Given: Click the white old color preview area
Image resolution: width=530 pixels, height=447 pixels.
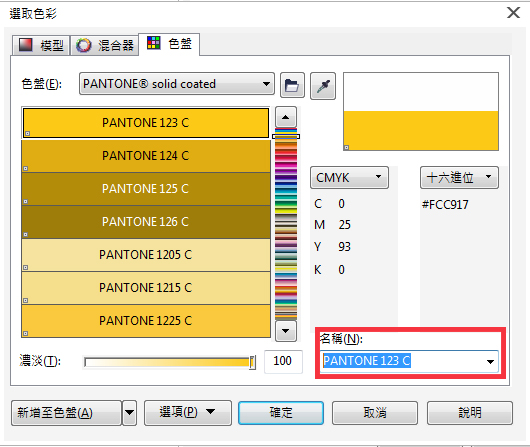Looking at the screenshot, I should pos(421,92).
